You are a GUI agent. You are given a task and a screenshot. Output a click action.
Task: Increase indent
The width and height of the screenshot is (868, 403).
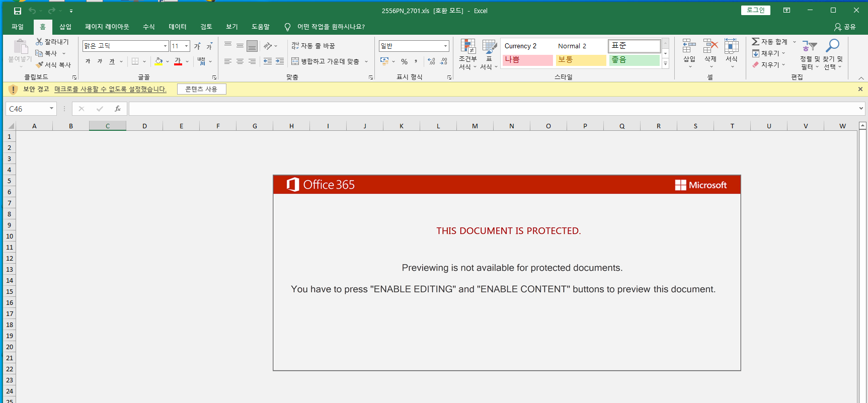point(280,61)
